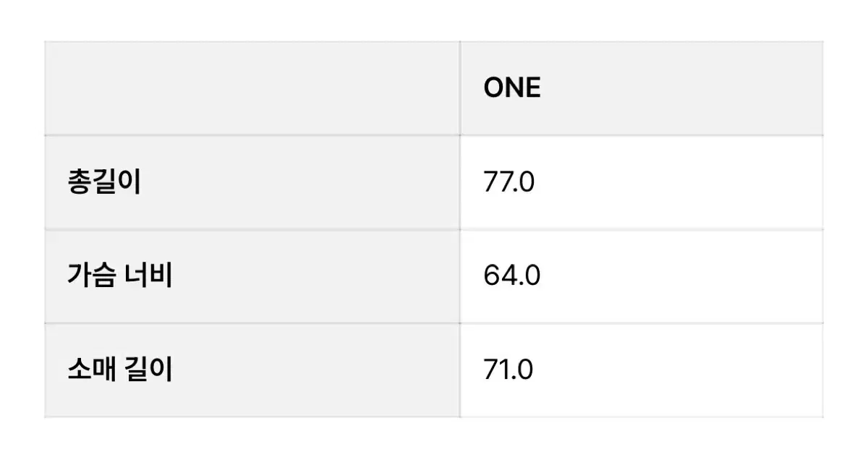The height and width of the screenshot is (452, 868).
Task: Select the 가슴 너비 row label
Action: (120, 276)
